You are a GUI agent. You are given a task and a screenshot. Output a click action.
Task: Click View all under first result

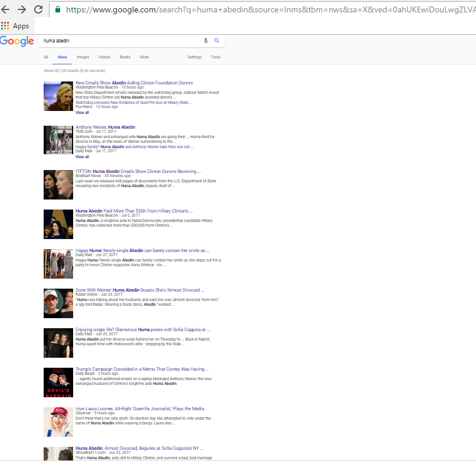[82, 112]
